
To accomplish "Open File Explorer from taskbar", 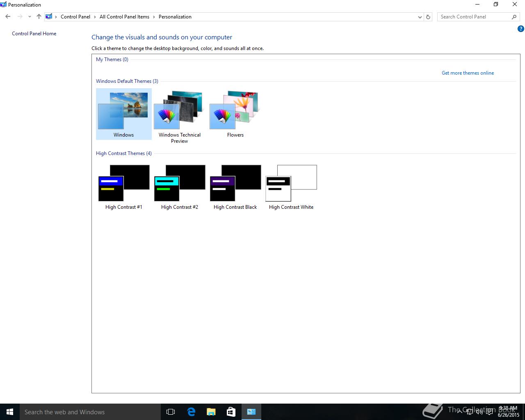I will [x=211, y=412].
